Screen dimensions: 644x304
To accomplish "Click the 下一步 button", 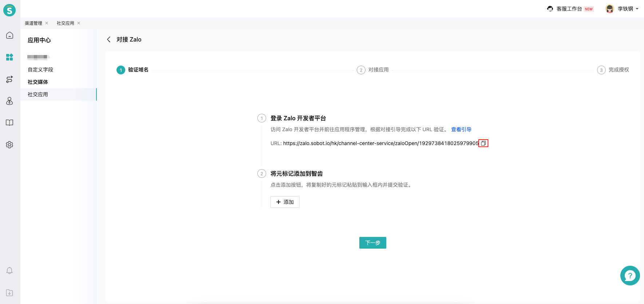I will pyautogui.click(x=373, y=243).
